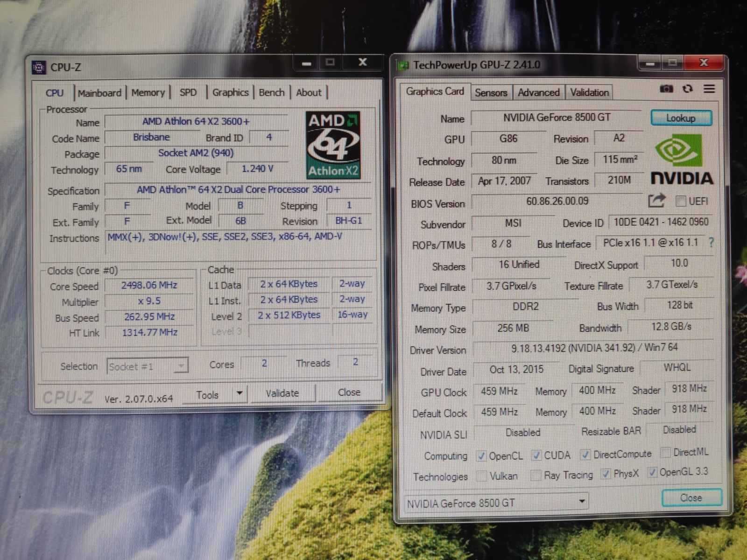Click the Specification field in CPU-Z

click(238, 189)
